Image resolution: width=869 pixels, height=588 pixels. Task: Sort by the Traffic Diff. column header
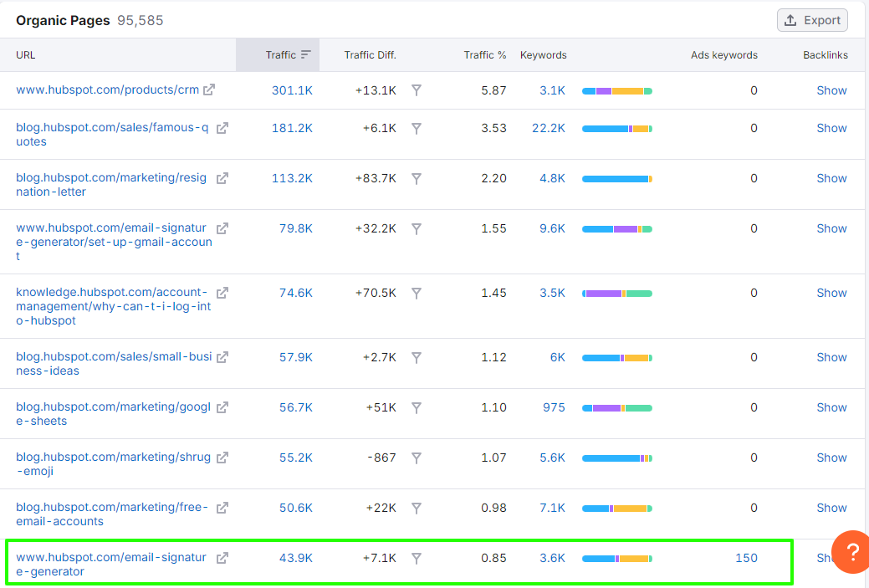pyautogui.click(x=371, y=55)
